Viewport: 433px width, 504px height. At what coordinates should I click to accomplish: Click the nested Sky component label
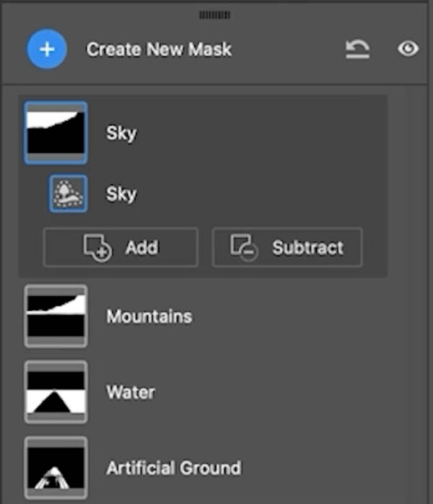(121, 194)
